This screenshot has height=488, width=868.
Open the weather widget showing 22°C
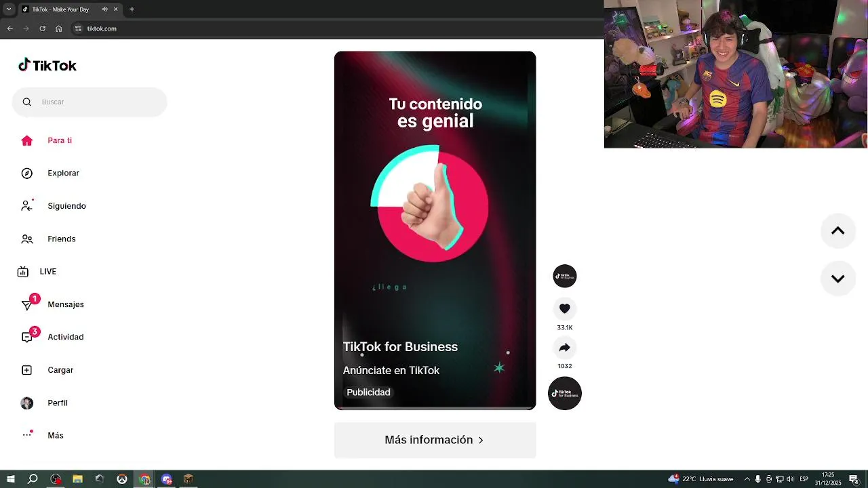tap(701, 479)
